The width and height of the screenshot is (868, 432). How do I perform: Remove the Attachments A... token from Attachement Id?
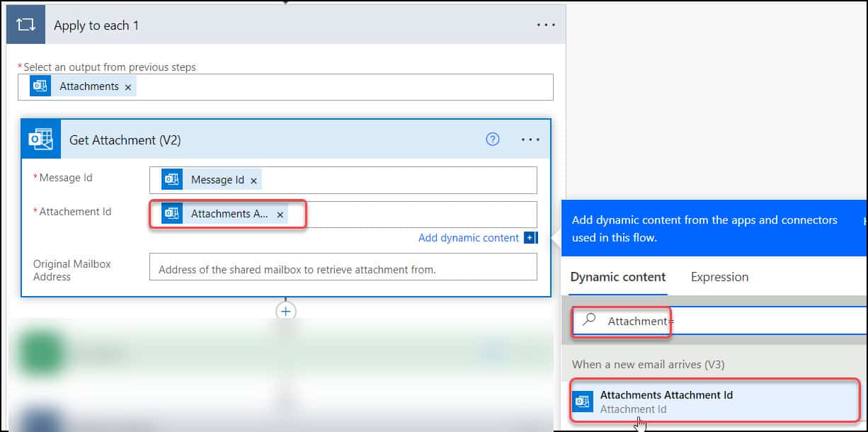coord(280,213)
